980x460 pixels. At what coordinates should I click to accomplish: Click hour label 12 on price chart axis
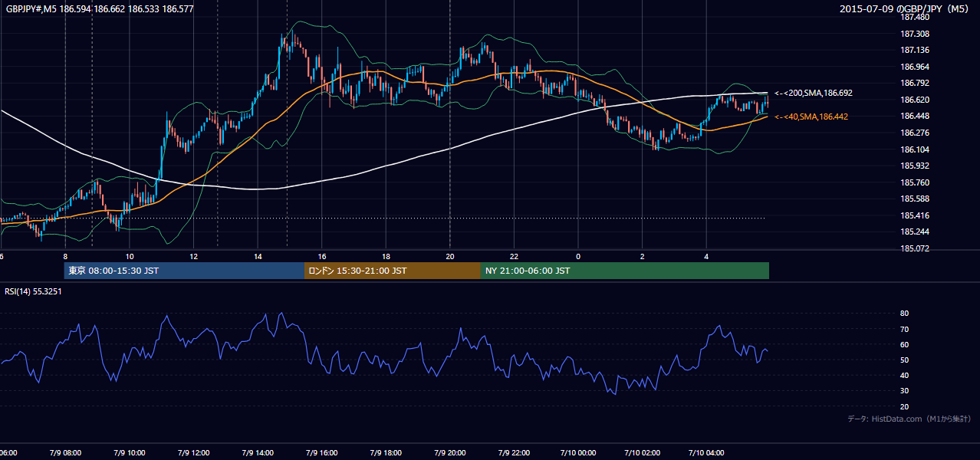pos(194,257)
